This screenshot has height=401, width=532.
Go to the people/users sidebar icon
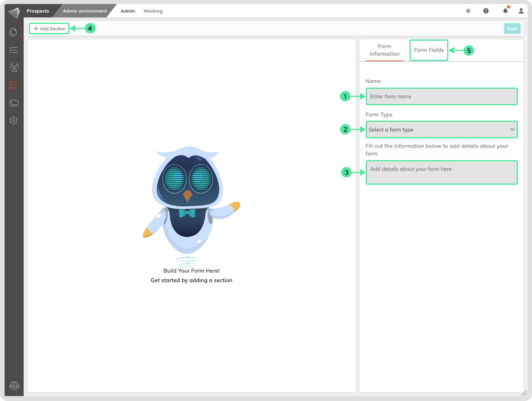tap(14, 68)
